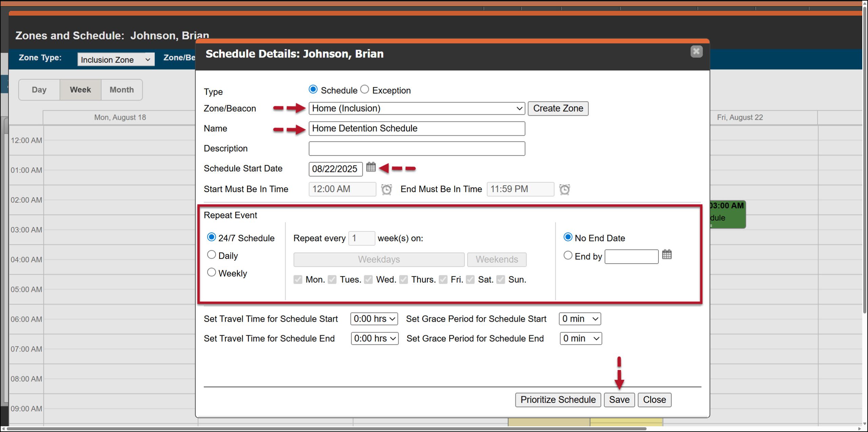The height and width of the screenshot is (432, 868).
Task: Expand Travel Time for Schedule Start dropdown
Action: click(374, 319)
